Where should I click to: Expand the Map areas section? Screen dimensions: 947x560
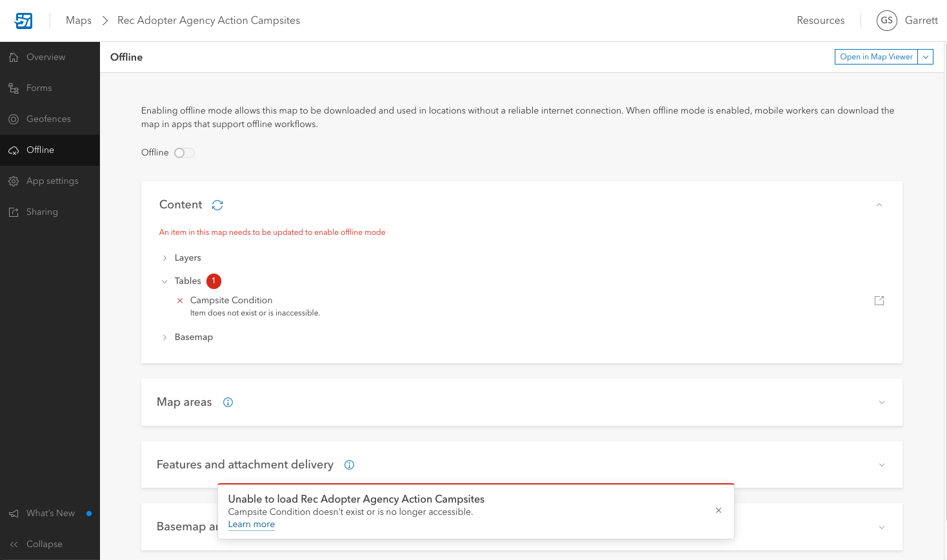[x=882, y=403]
